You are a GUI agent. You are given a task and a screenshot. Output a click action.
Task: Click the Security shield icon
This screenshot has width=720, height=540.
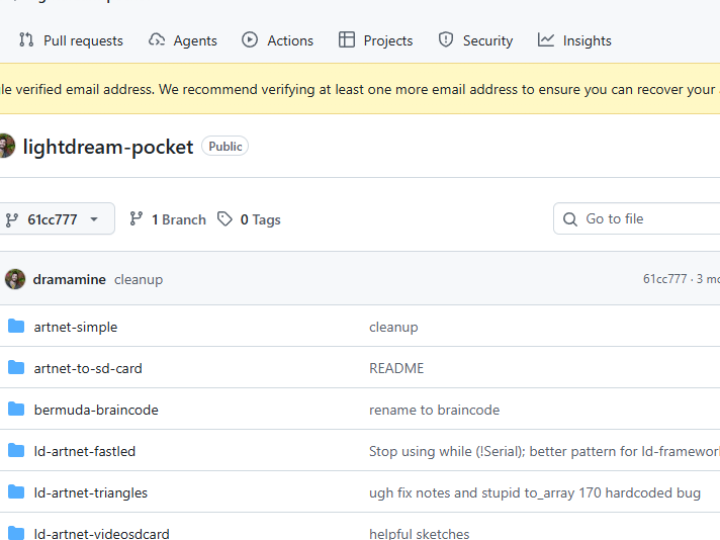pyautogui.click(x=446, y=40)
